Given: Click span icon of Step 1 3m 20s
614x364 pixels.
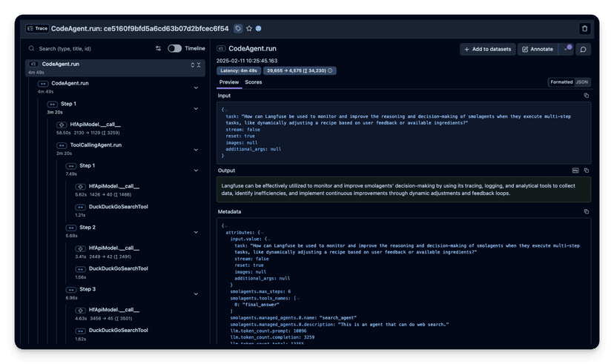Looking at the screenshot, I should click(x=52, y=104).
